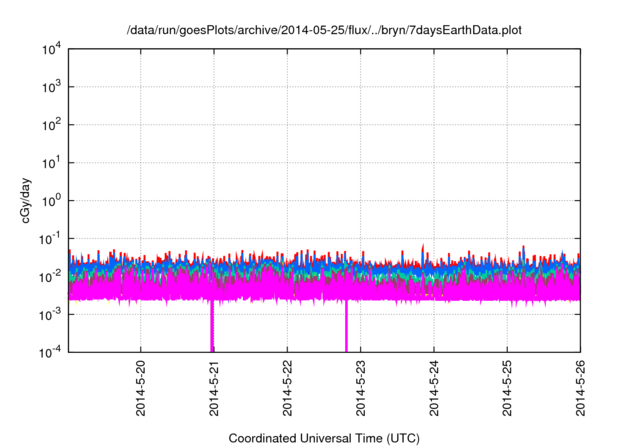Viewport: 640px width, 448px height.
Task: Click the 2014-5-24 date tick label
Action: pos(434,388)
